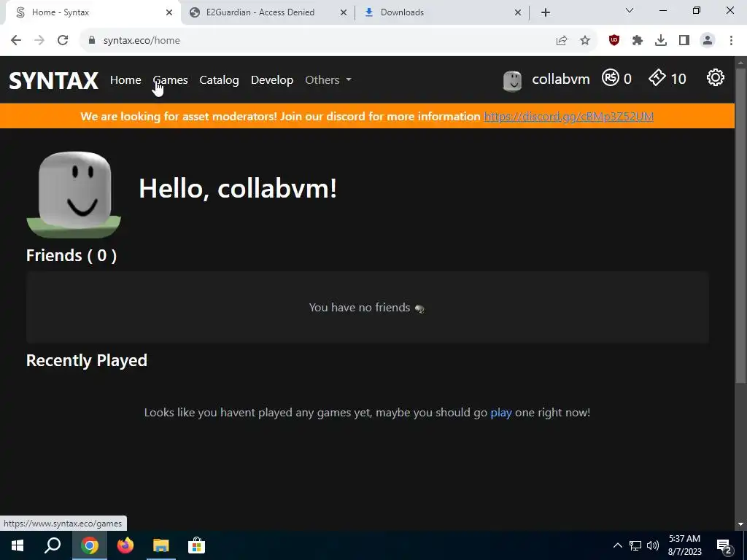Screen dimensions: 747x560
Task: Open Windows search from the taskbar
Action: tap(53, 545)
